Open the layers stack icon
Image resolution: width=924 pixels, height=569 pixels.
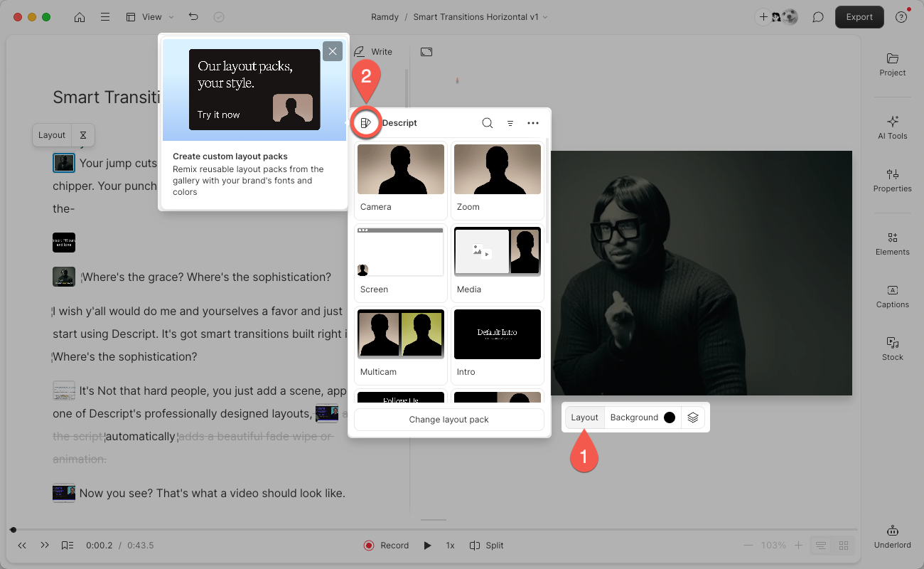pyautogui.click(x=693, y=418)
